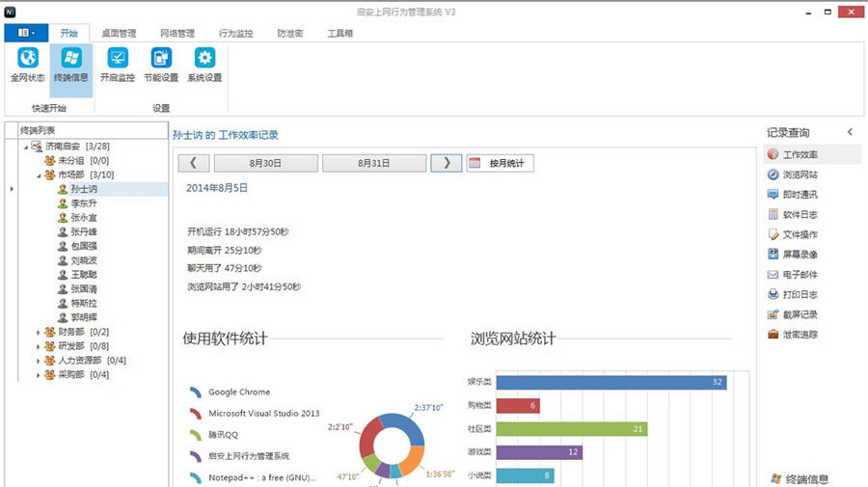Click the app logo in title bar
Image resolution: width=868 pixels, height=487 pixels.
10,13
